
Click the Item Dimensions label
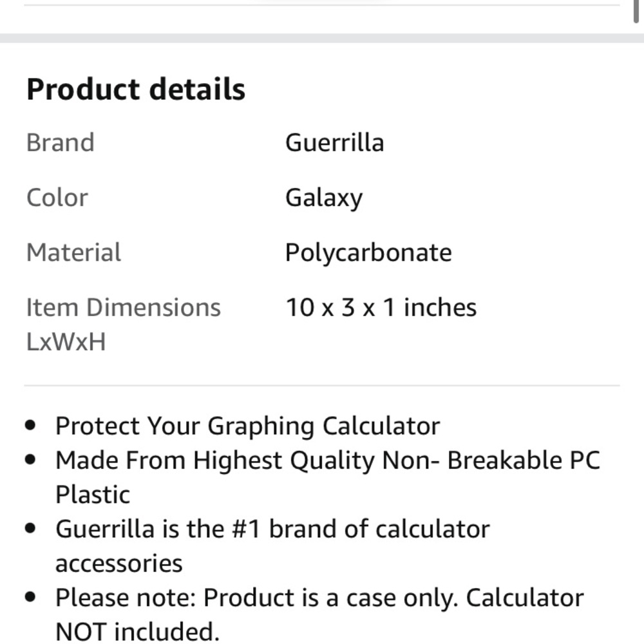[x=123, y=307]
